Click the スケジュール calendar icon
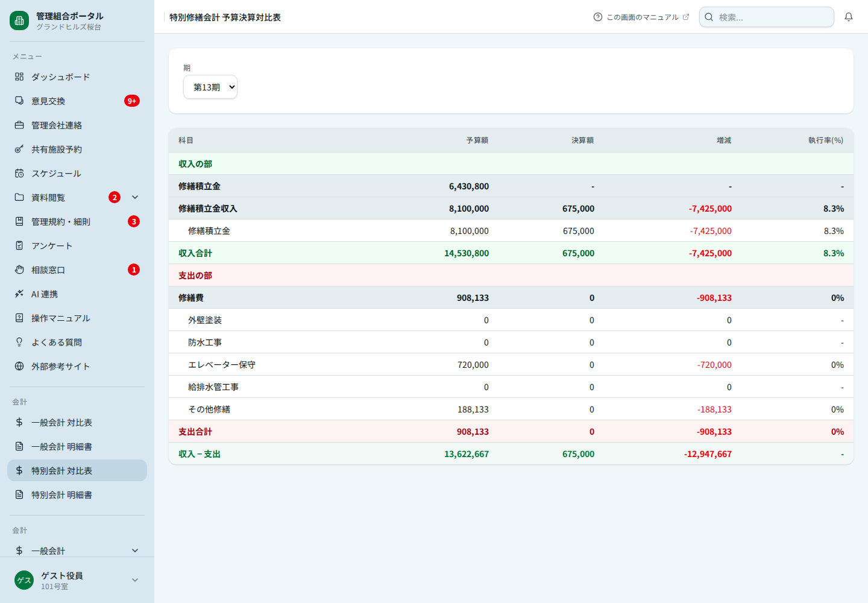Screen dimensions: 868x603 [x=19, y=173]
